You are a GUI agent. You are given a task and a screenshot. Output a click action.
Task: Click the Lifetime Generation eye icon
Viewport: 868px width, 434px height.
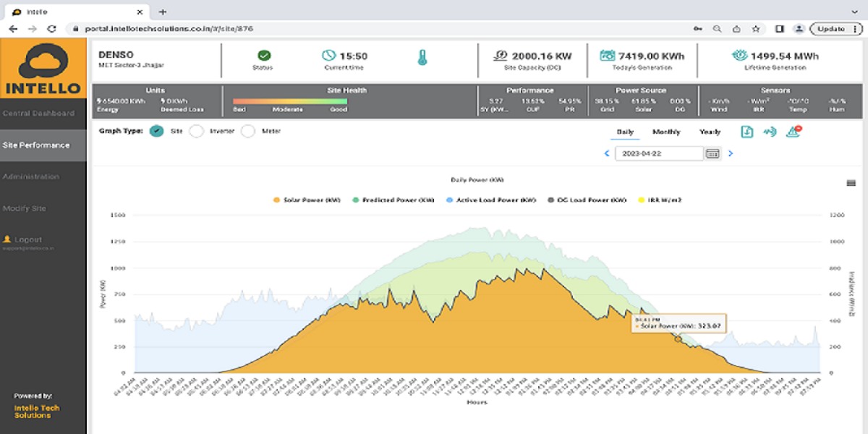point(739,56)
